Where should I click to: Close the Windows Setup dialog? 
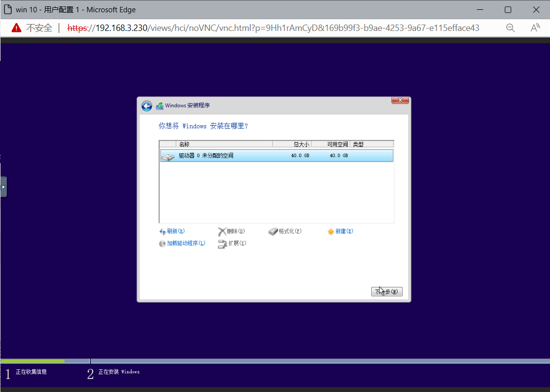(x=400, y=100)
